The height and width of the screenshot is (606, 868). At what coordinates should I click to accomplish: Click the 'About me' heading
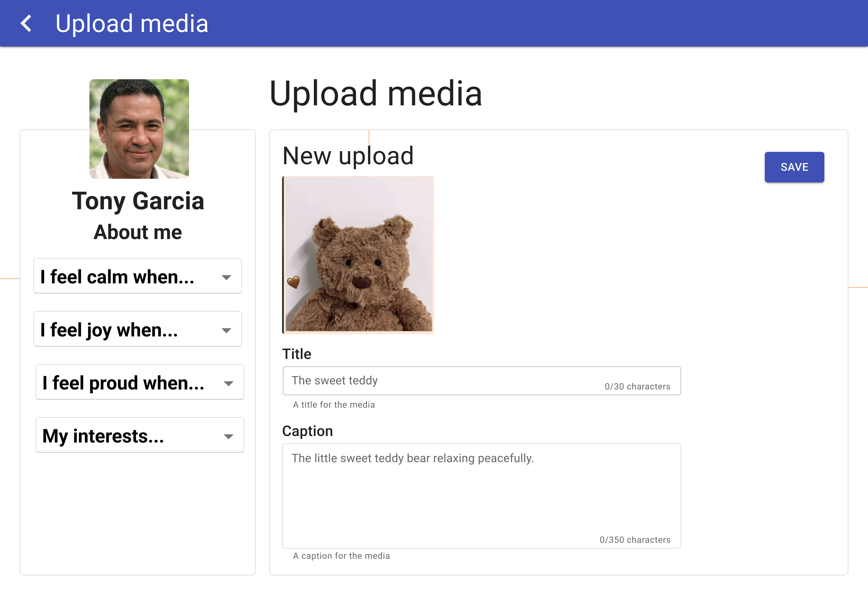point(138,232)
